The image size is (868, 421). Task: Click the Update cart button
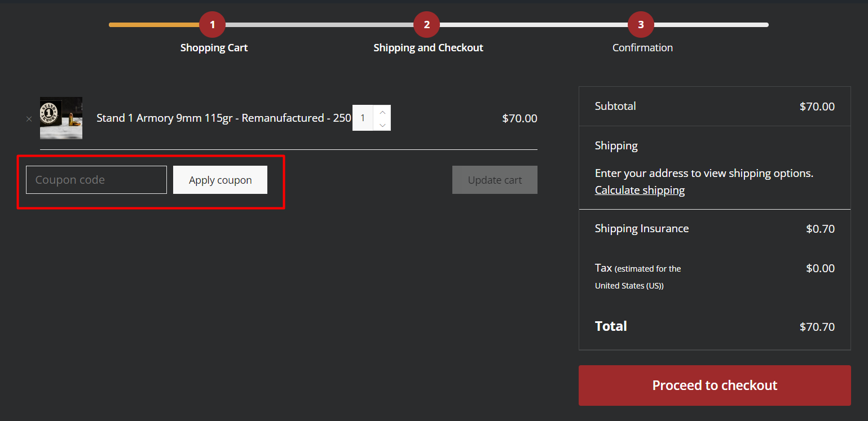[495, 180]
